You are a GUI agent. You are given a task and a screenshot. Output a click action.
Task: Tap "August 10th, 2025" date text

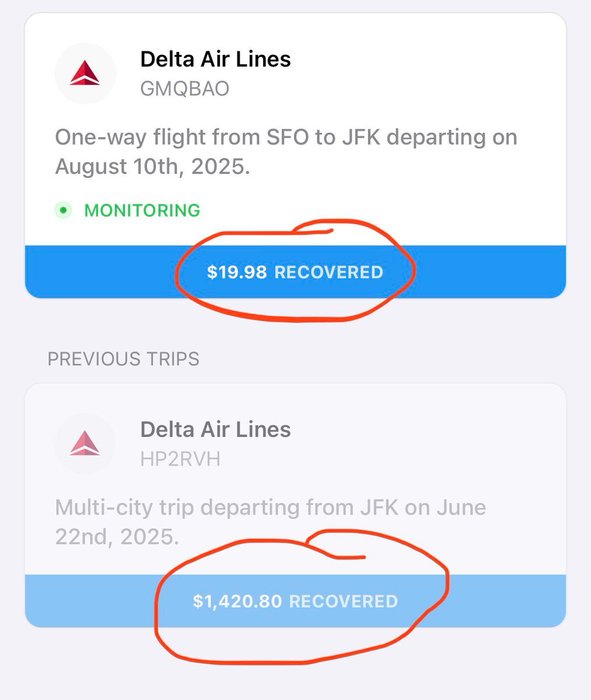pyautogui.click(x=153, y=167)
